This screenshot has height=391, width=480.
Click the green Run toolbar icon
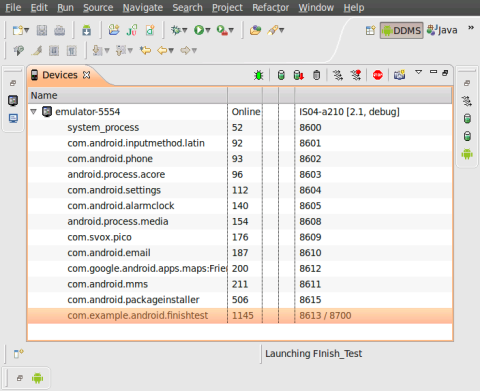pos(199,30)
